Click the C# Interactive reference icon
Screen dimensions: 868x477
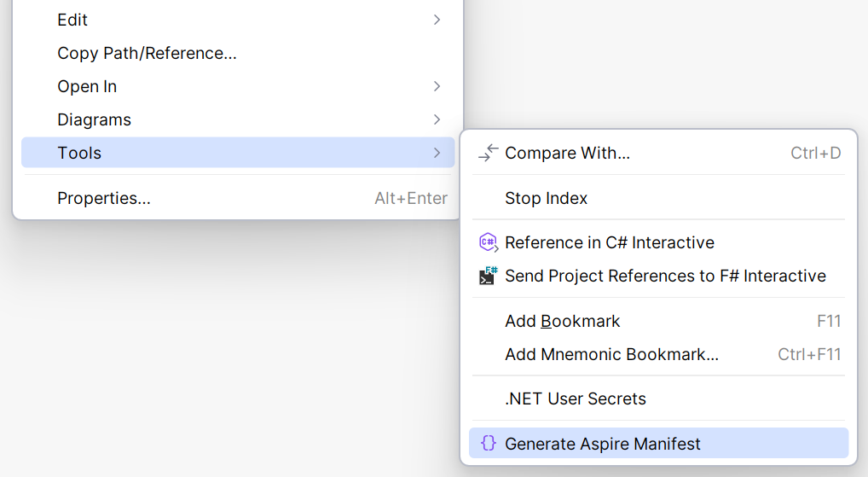[x=488, y=242]
